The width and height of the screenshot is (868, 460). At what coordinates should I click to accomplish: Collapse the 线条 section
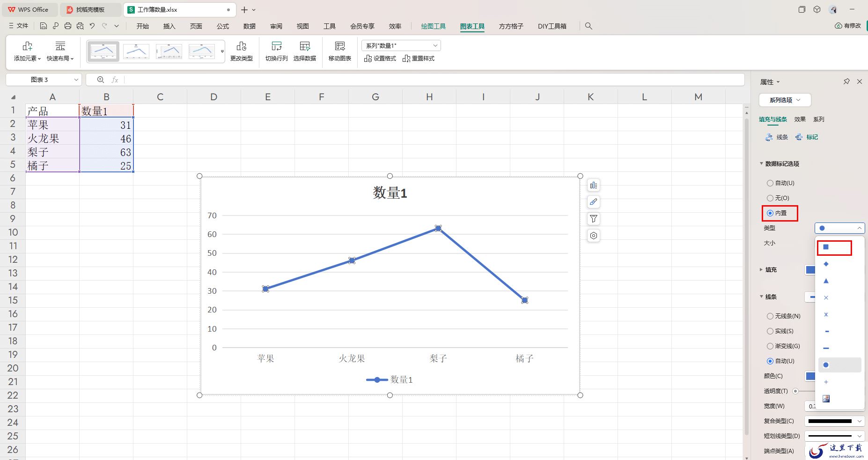click(761, 297)
